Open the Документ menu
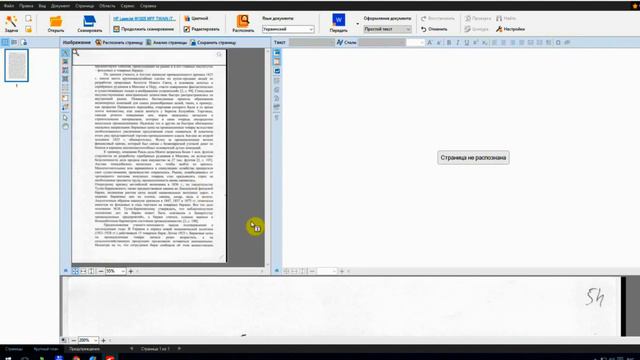Viewport: 640px width, 360px height. point(60,6)
